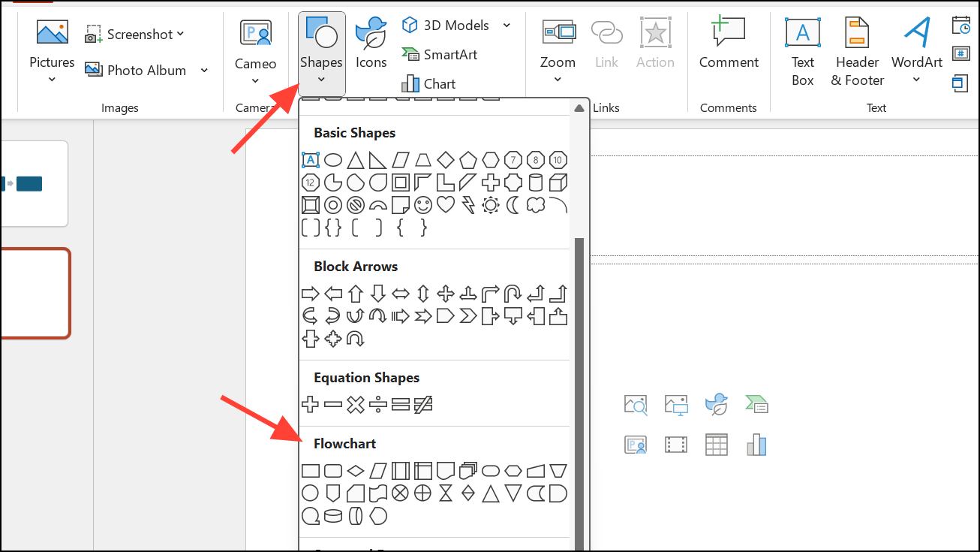Select the Flowchart Process rectangle shape

pyautogui.click(x=310, y=471)
